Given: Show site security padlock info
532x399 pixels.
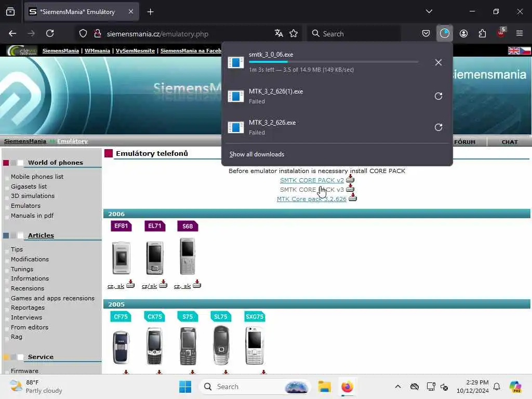Looking at the screenshot, I should coord(98,33).
